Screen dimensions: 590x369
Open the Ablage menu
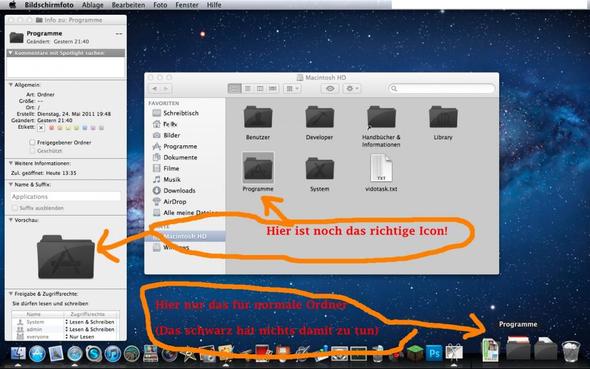point(93,5)
